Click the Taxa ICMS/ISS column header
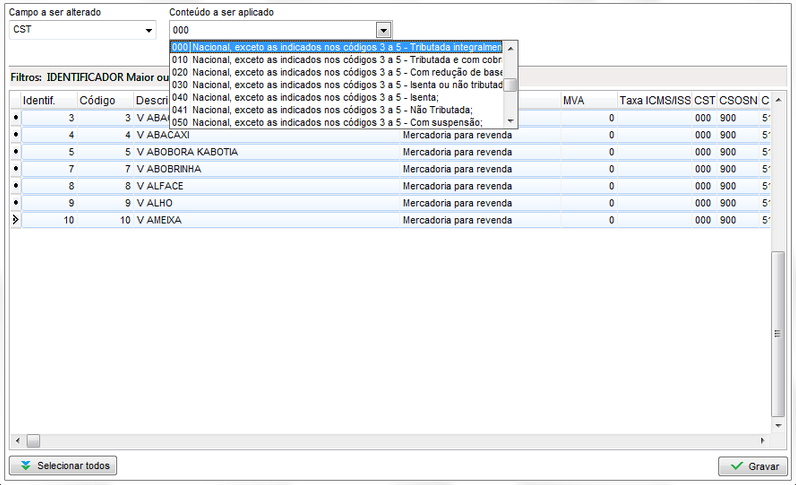The height and width of the screenshot is (485, 796). (x=654, y=100)
